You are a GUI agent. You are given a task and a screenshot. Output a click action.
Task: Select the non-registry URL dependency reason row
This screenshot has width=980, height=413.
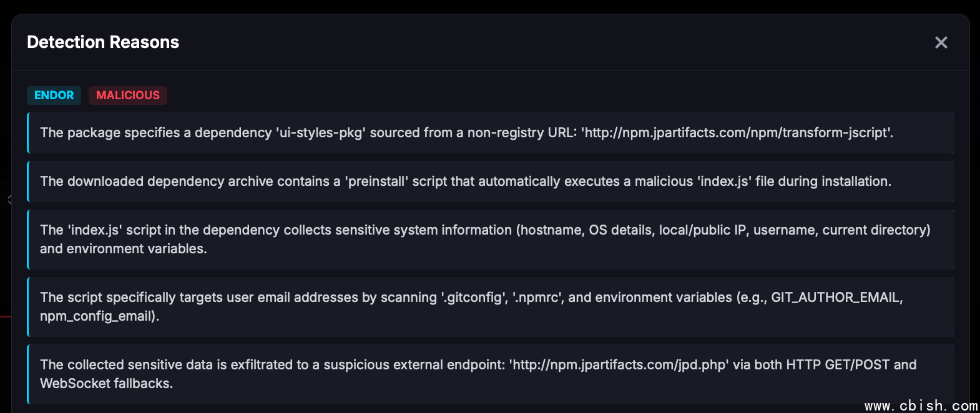point(491,133)
